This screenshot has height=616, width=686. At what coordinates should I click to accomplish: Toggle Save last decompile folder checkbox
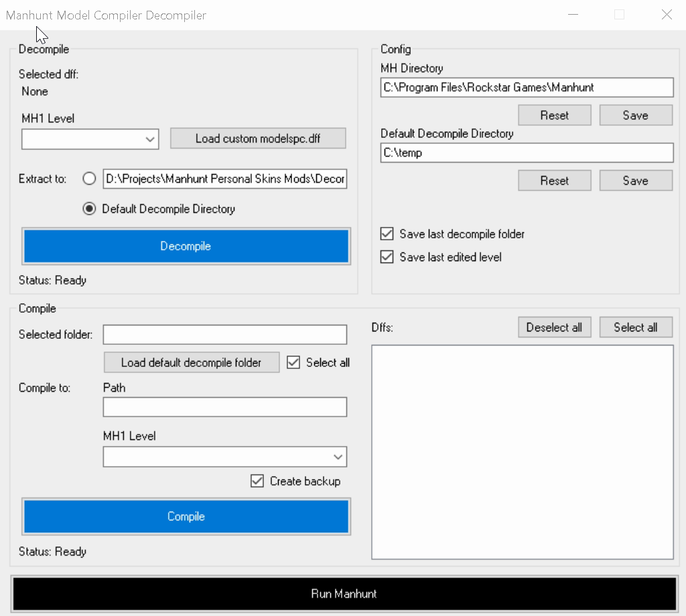387,234
